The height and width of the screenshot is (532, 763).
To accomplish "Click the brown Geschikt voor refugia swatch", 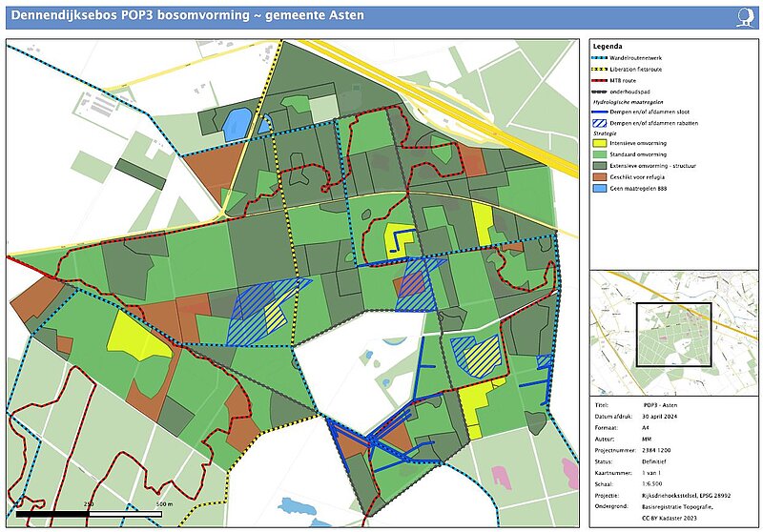I will coord(600,177).
